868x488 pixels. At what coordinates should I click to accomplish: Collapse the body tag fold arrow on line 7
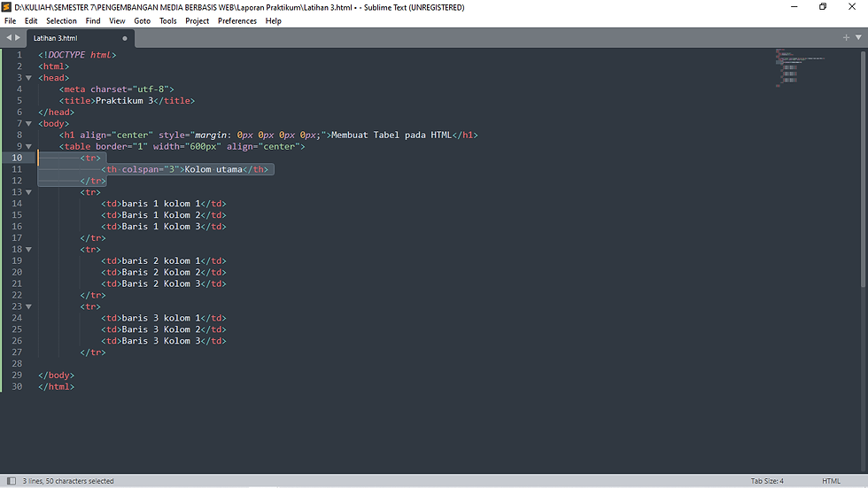[28, 124]
